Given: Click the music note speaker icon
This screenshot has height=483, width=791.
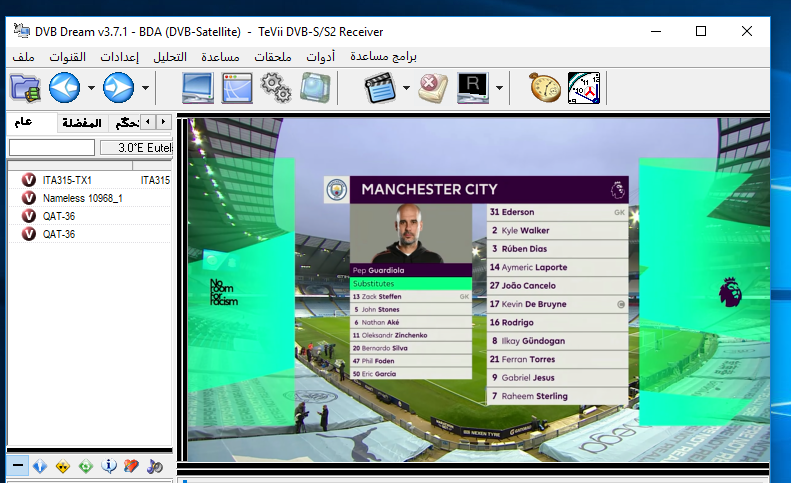Looking at the screenshot, I should coord(154,466).
